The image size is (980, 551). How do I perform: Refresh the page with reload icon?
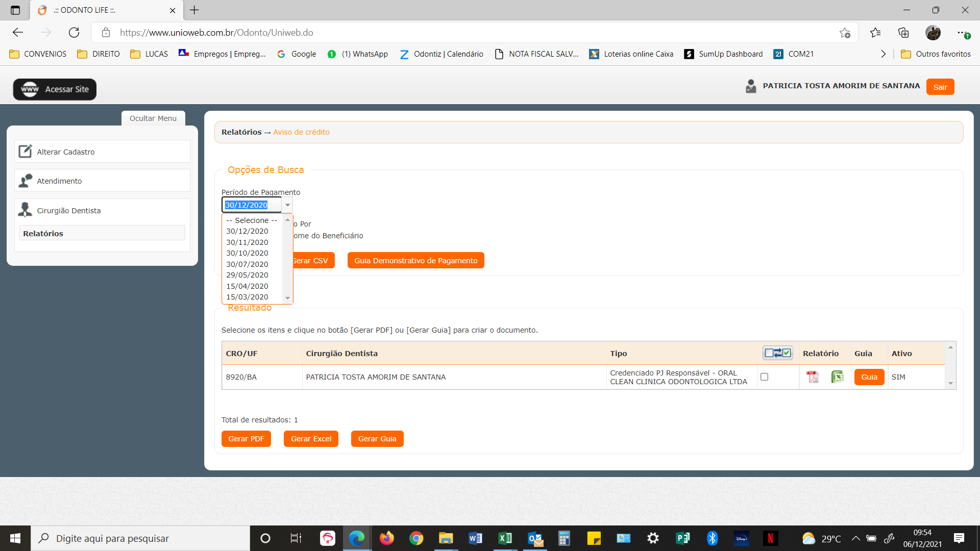click(74, 33)
